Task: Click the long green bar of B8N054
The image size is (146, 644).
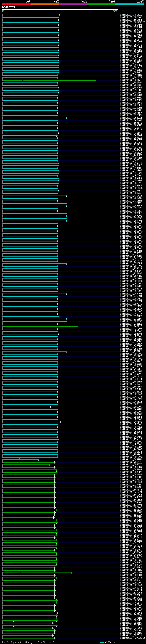Action: (37, 573)
